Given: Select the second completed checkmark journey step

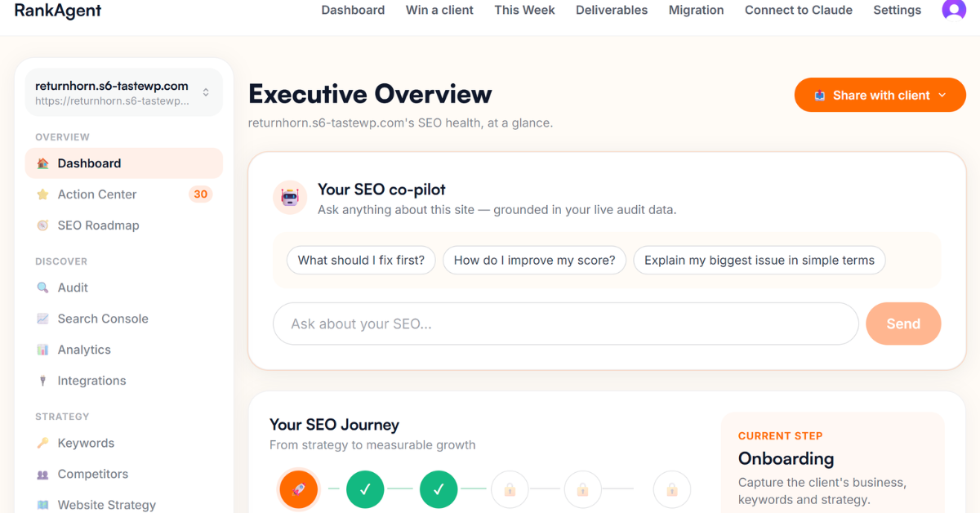Looking at the screenshot, I should (x=439, y=489).
